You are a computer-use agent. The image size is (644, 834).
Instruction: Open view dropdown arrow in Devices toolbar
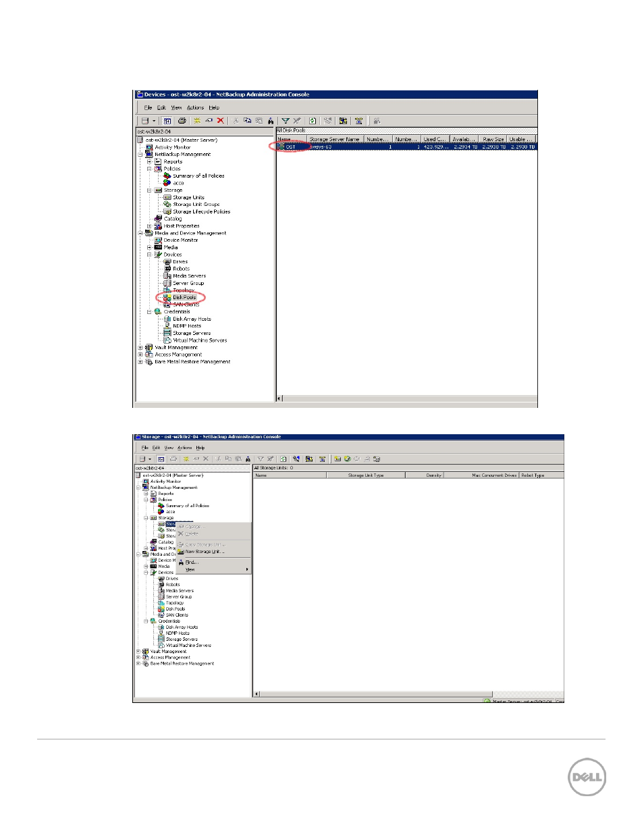point(154,121)
